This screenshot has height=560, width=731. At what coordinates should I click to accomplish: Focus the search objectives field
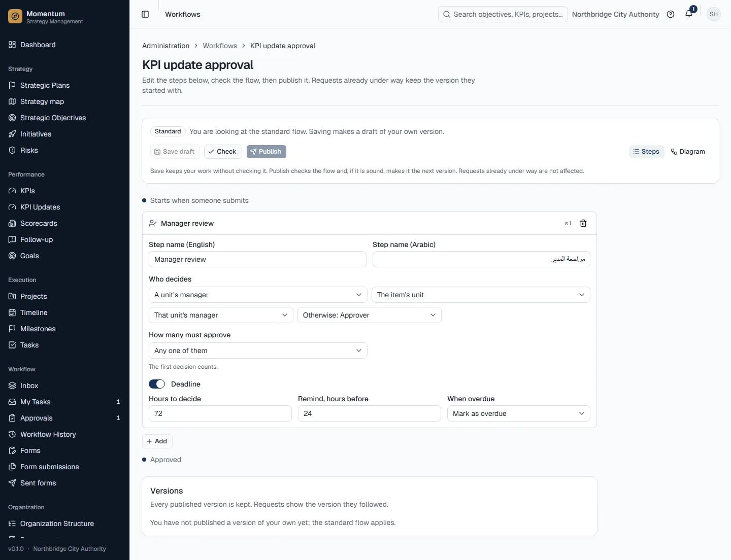pyautogui.click(x=503, y=14)
